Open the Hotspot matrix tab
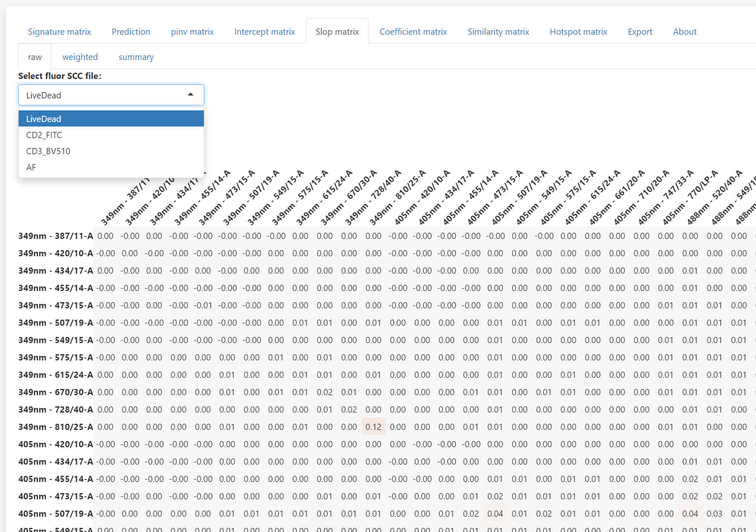 (x=578, y=32)
